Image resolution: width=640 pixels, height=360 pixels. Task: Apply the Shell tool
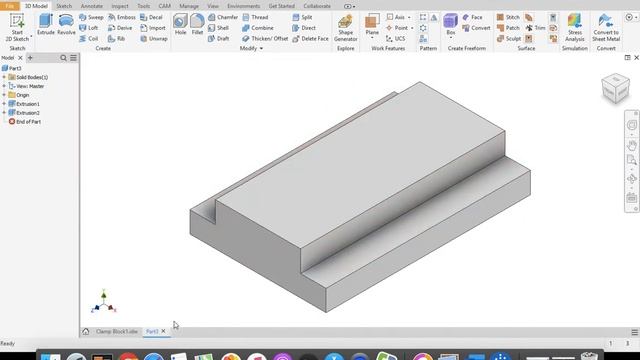point(218,28)
